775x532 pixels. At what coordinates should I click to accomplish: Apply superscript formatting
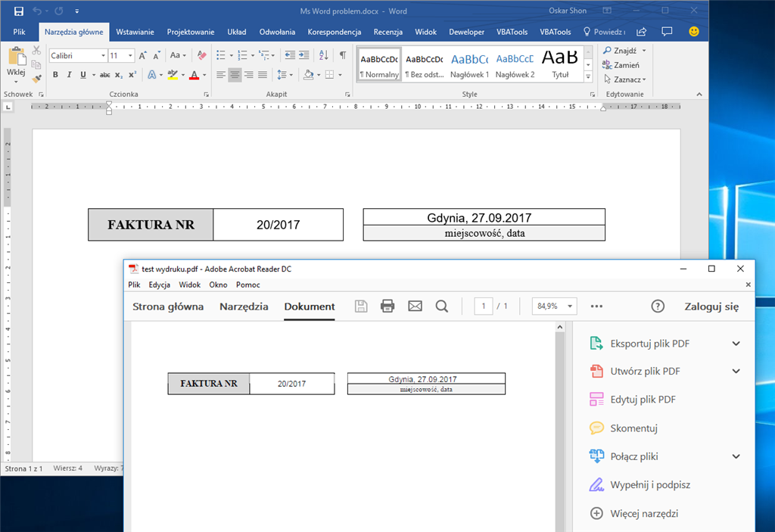coord(132,75)
